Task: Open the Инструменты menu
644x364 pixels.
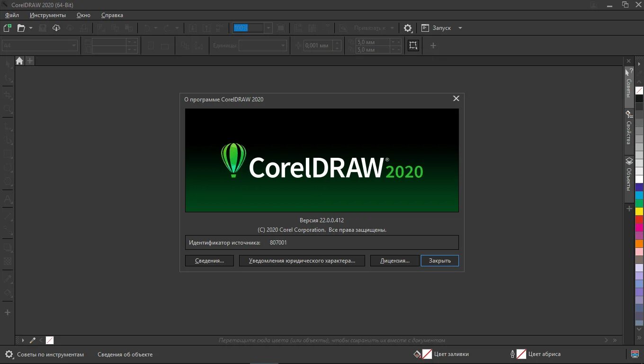Action: [x=48, y=15]
